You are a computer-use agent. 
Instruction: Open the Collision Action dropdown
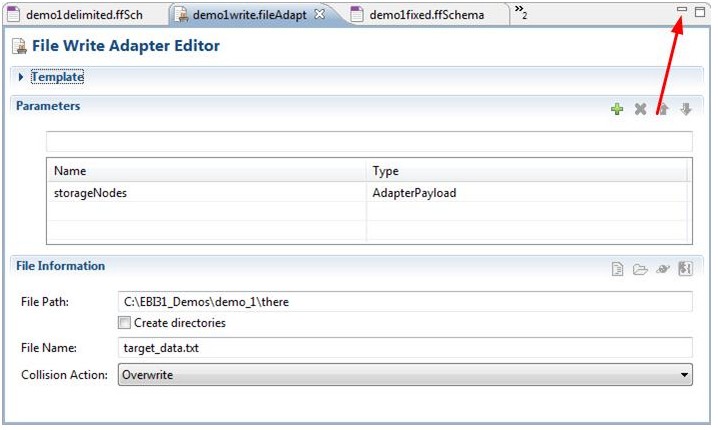405,375
